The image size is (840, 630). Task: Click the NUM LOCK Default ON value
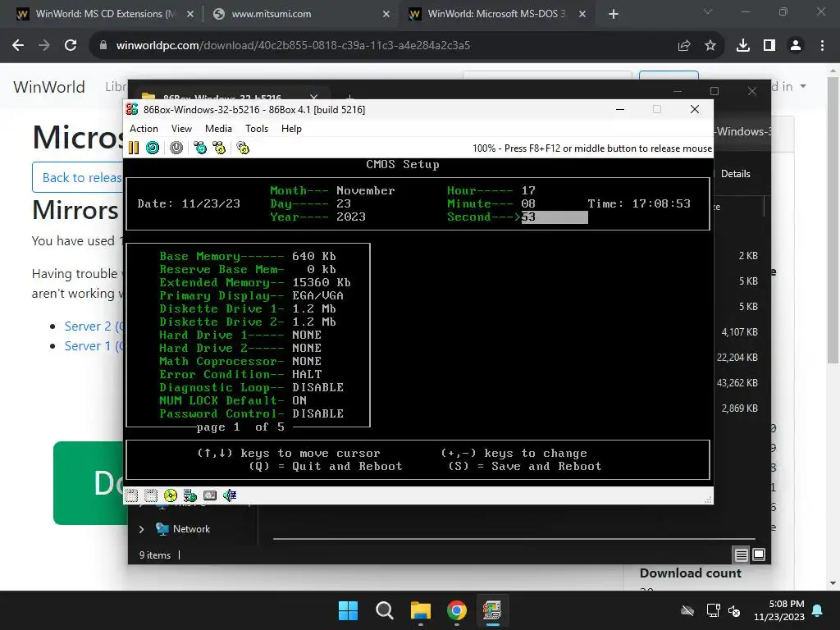299,400
